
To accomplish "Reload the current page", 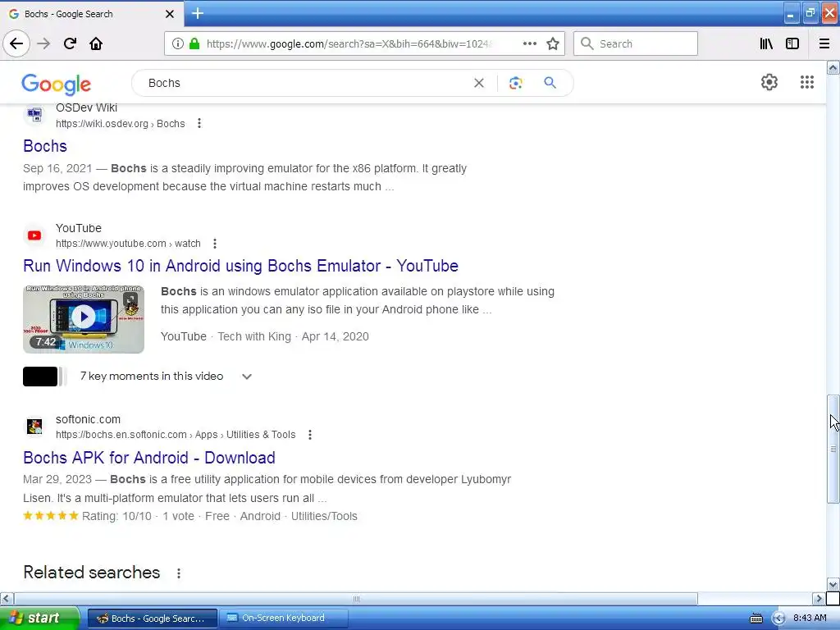I will tap(70, 43).
